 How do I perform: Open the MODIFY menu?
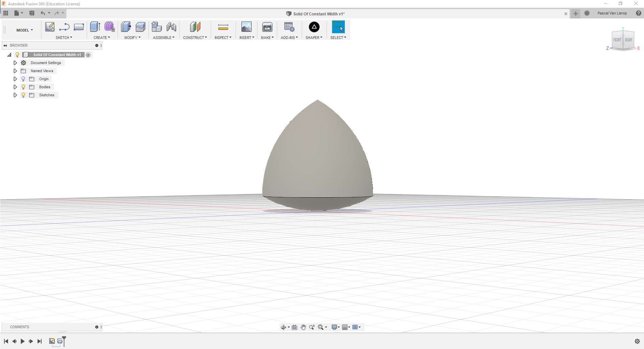132,38
